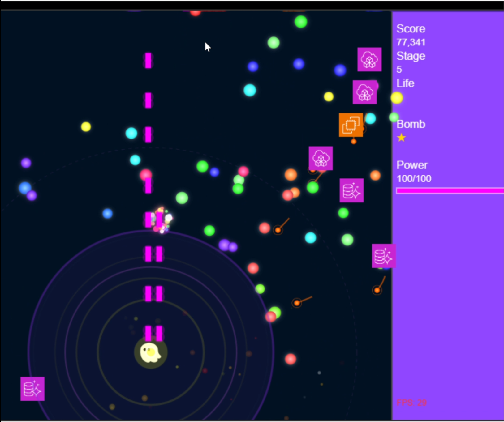This screenshot has height=422, width=504.
Task: Click the red FPS: 29 counter
Action: click(411, 403)
